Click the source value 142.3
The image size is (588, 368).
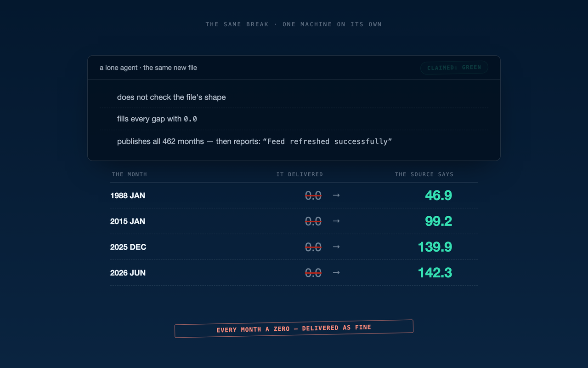click(x=435, y=273)
